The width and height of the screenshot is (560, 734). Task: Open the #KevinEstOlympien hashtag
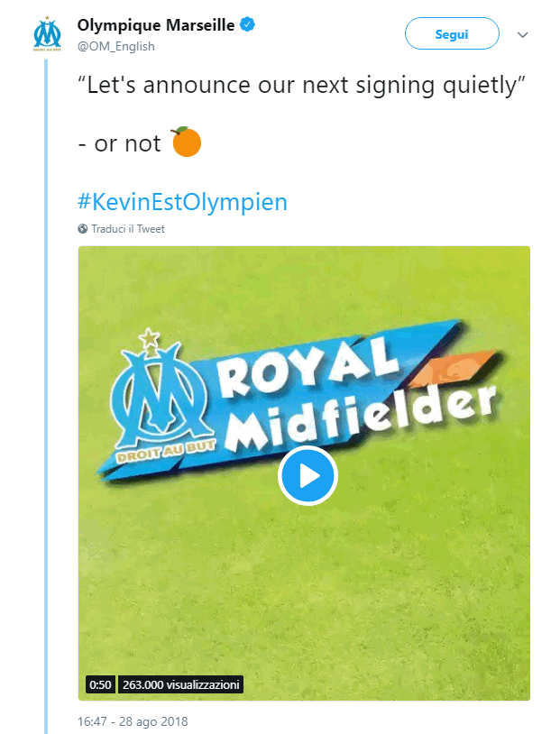(x=183, y=201)
